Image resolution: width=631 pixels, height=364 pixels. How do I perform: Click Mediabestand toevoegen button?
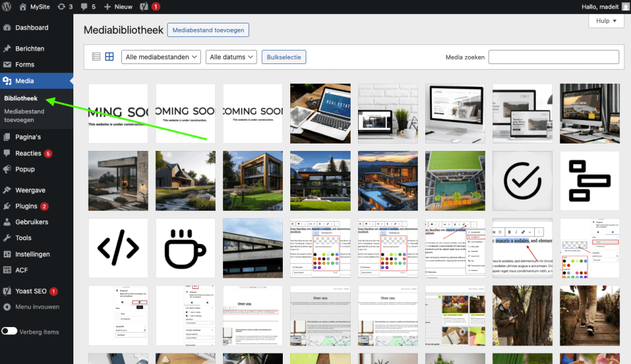[208, 30]
